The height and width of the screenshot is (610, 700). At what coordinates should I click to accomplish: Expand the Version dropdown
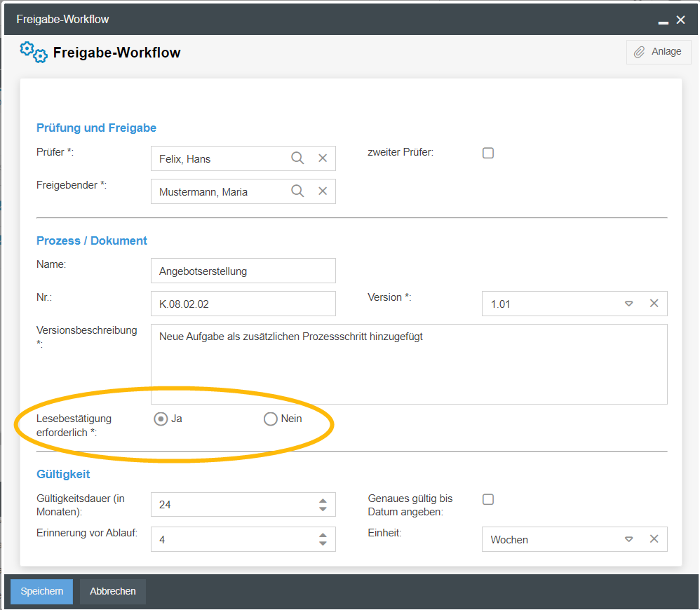coord(628,304)
